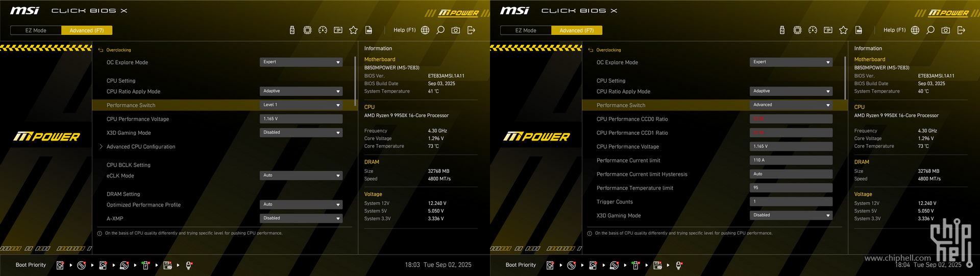Open M-Flash USB icon in left BIOS screen
Viewport: 980px width, 276px height.
point(292,30)
